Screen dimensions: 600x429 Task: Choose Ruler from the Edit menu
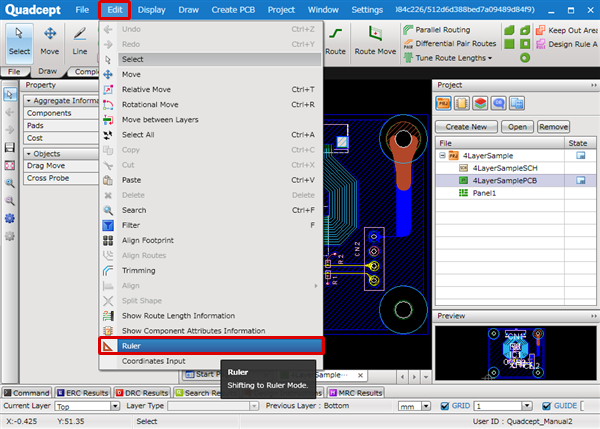tap(211, 346)
